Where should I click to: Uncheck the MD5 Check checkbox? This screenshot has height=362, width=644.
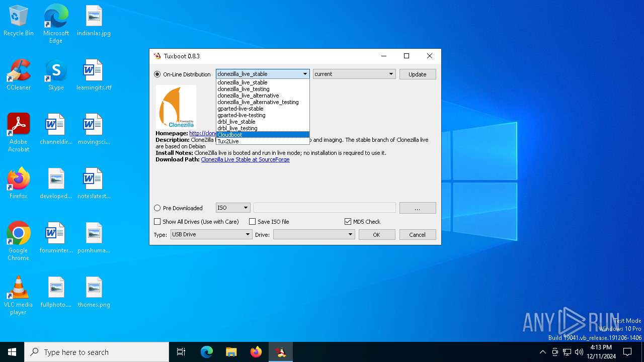pyautogui.click(x=348, y=222)
